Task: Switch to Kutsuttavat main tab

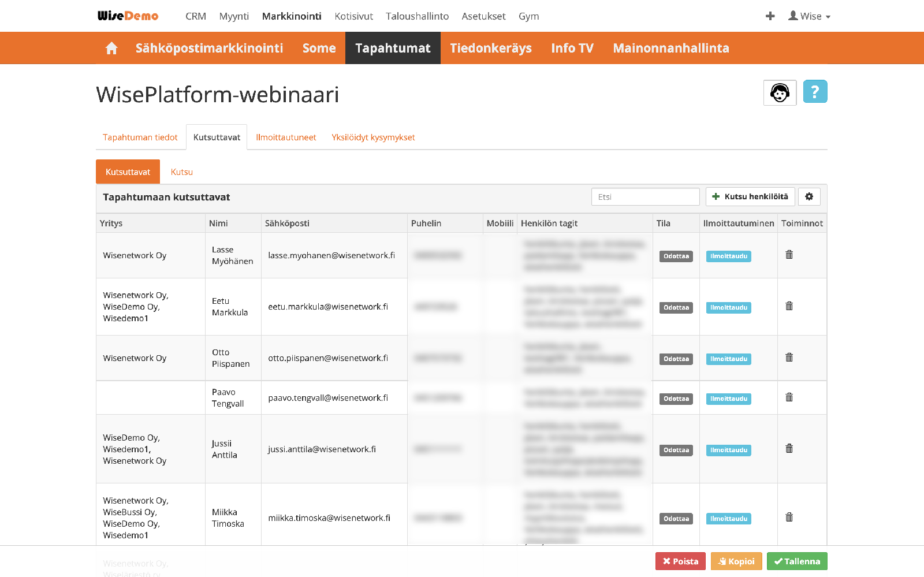Action: click(x=217, y=137)
